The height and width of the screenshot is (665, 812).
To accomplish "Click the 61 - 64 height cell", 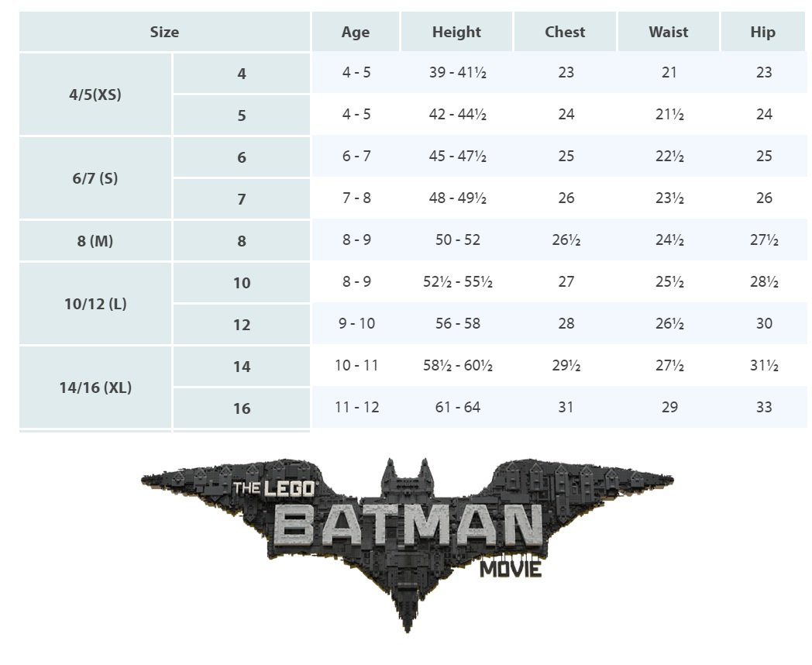I will 457,408.
